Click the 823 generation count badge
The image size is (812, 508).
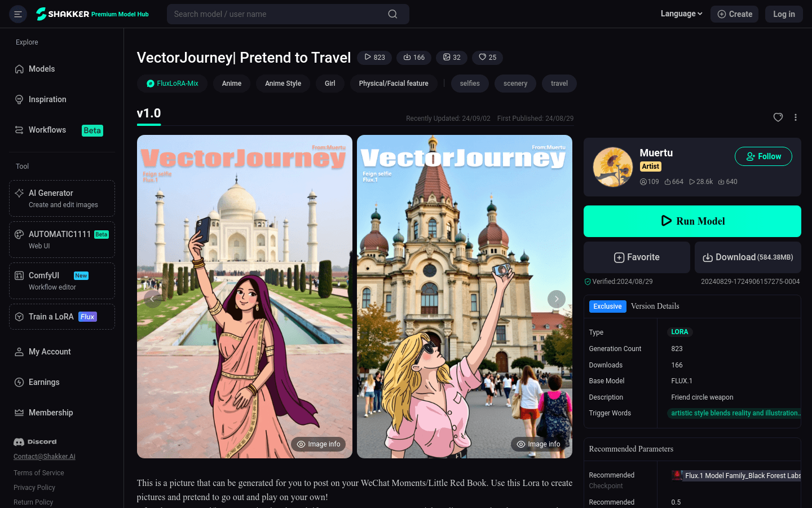click(374, 58)
